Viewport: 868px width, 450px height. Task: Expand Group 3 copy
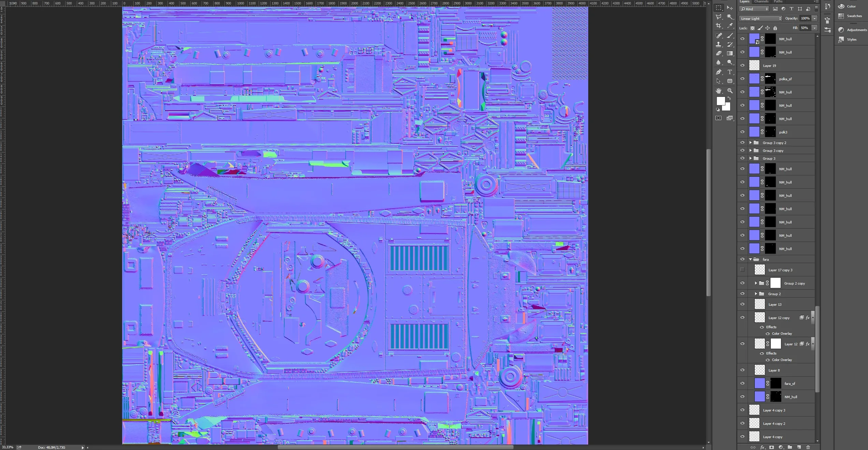750,150
